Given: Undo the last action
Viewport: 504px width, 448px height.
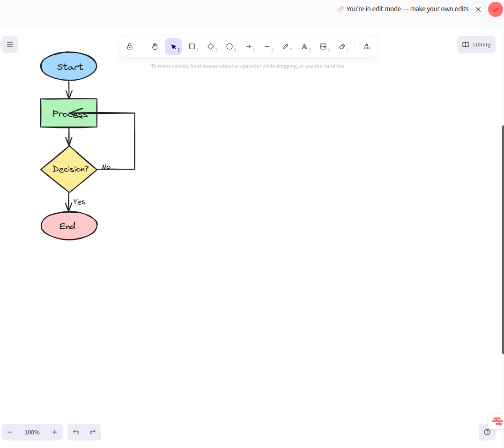Looking at the screenshot, I should click(x=76, y=432).
